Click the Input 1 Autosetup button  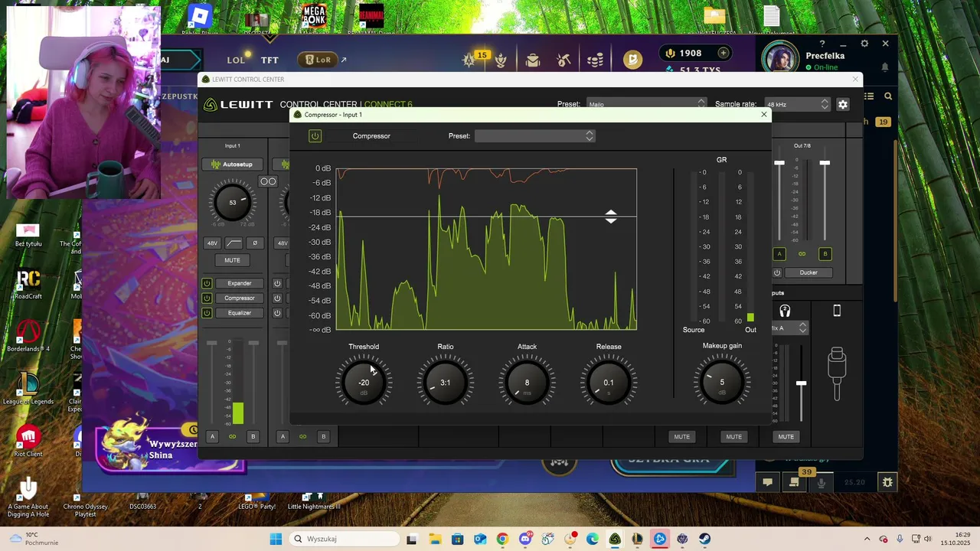(232, 164)
